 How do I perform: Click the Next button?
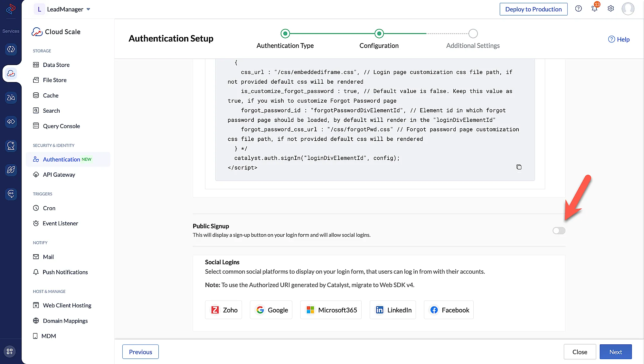coord(615,352)
